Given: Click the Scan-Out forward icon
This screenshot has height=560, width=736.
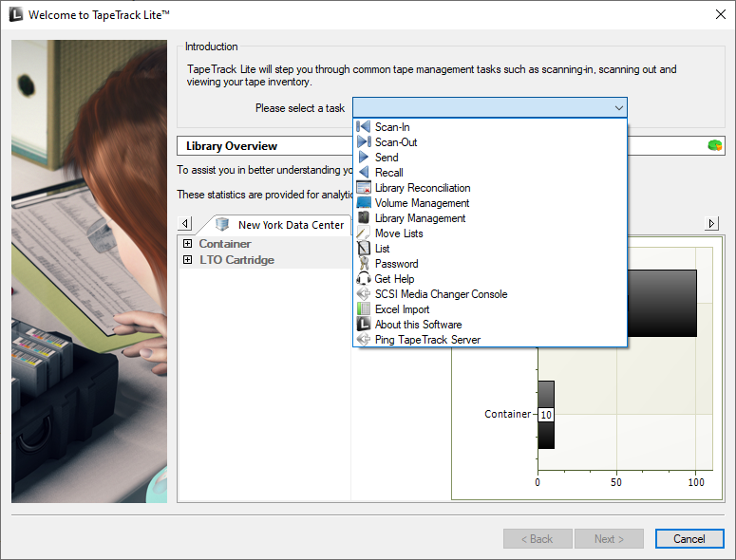Looking at the screenshot, I should pyautogui.click(x=364, y=141).
